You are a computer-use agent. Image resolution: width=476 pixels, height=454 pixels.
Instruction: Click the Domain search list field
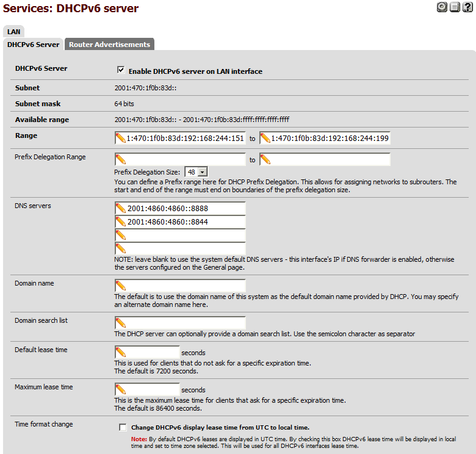[180, 323]
